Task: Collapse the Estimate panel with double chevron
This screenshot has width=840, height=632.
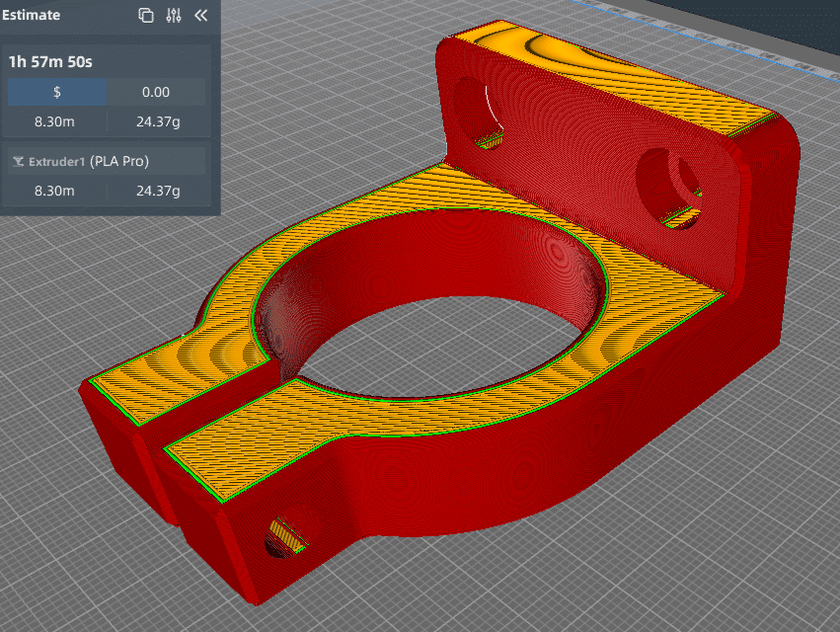Action: pos(201,15)
